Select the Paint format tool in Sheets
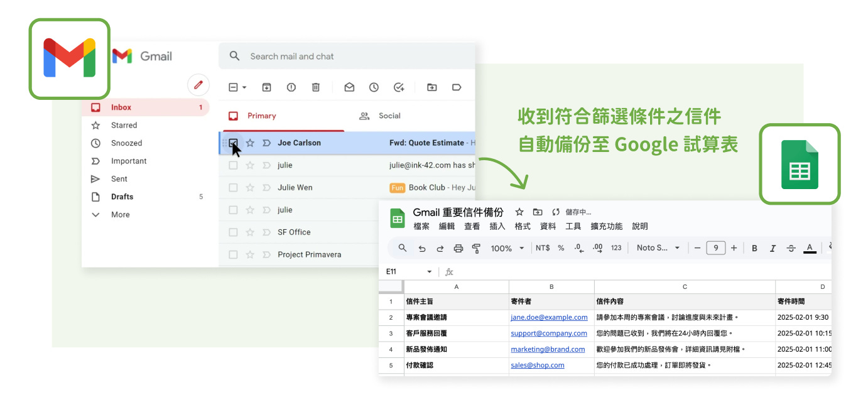Screen dimensions: 868x407 (476, 247)
